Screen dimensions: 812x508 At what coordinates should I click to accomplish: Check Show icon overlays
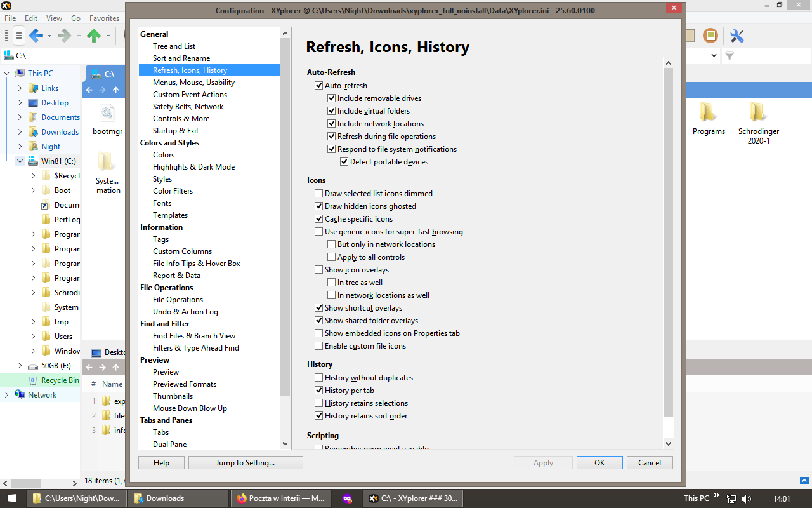pyautogui.click(x=319, y=269)
